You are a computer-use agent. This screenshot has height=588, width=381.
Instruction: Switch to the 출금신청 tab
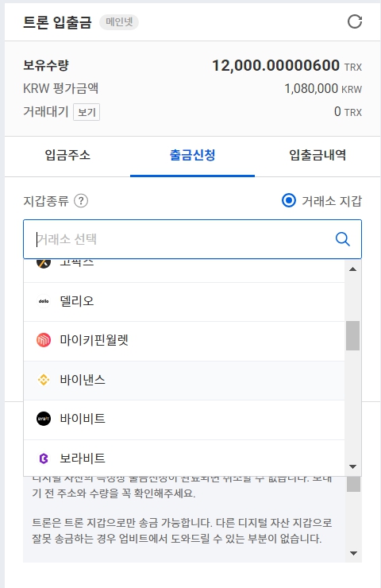(193, 155)
